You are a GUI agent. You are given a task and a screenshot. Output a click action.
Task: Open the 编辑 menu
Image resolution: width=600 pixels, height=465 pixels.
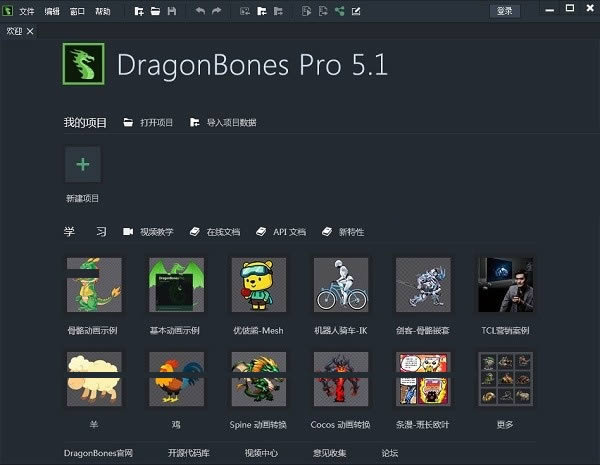52,11
